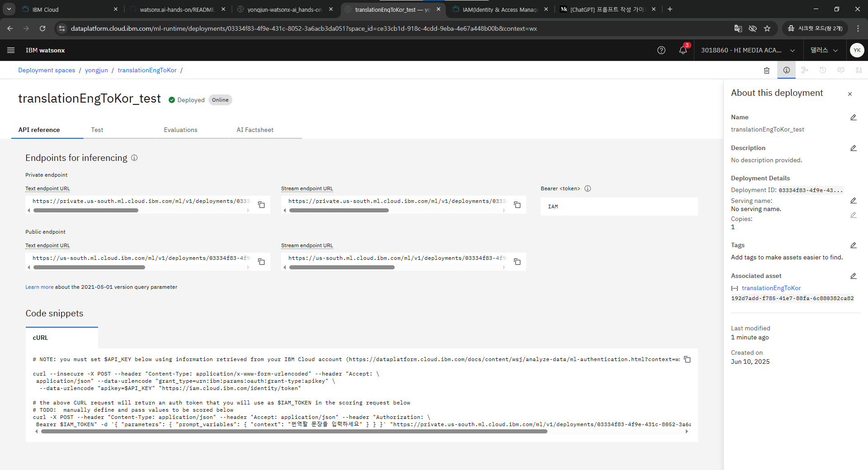Click the cURL snippet horizontal scrollbar
This screenshot has width=868, height=470.
[294, 432]
